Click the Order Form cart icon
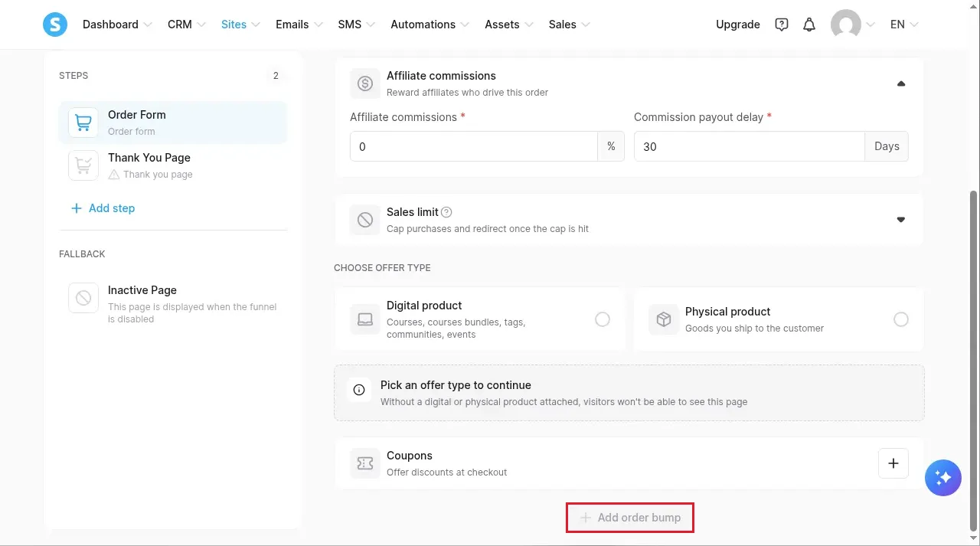The width and height of the screenshot is (980, 546). pos(83,123)
